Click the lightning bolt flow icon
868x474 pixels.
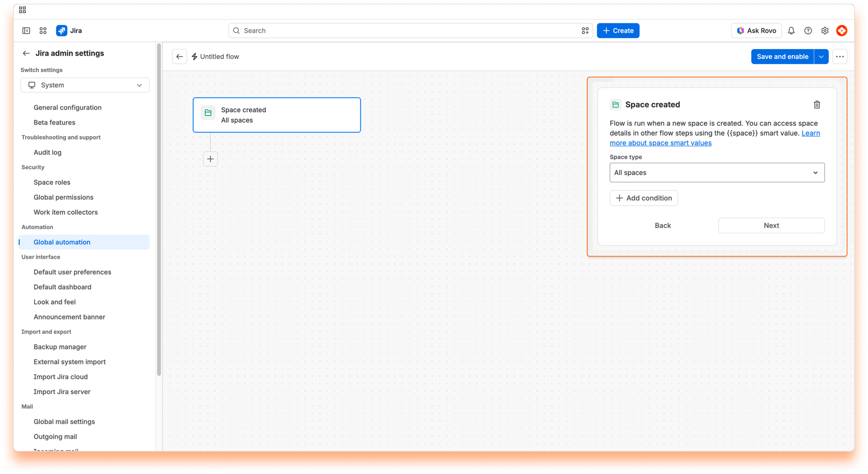click(195, 57)
